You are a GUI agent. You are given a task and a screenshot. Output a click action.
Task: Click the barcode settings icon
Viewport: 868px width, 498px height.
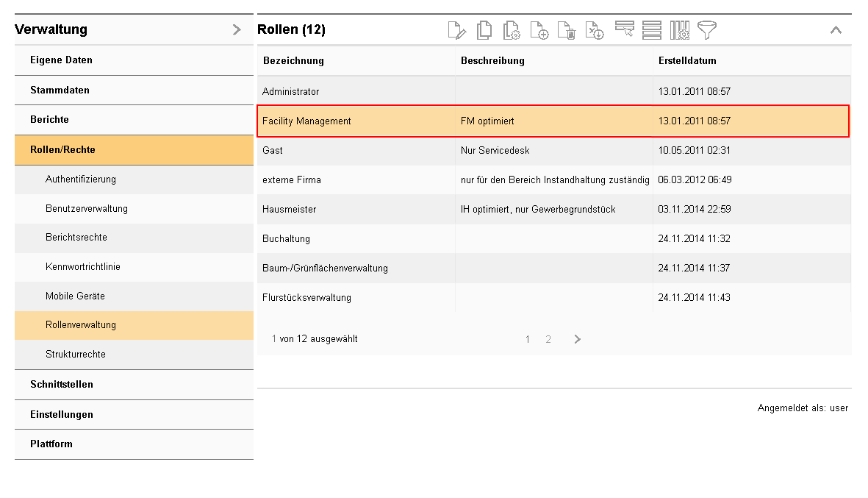point(678,30)
